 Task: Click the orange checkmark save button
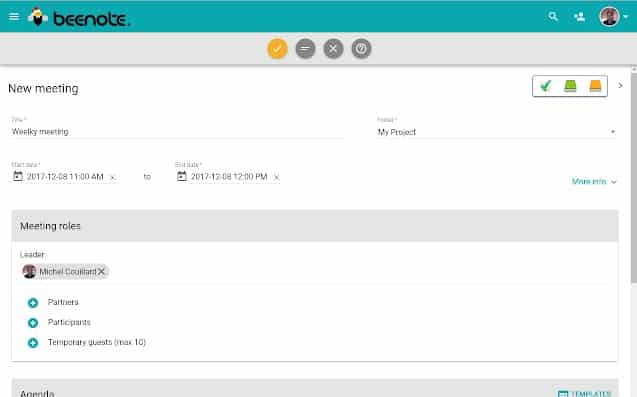click(277, 49)
